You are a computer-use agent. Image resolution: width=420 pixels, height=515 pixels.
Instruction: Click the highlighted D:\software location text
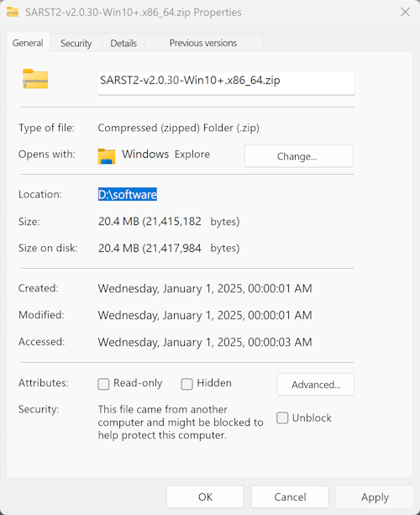point(128,194)
